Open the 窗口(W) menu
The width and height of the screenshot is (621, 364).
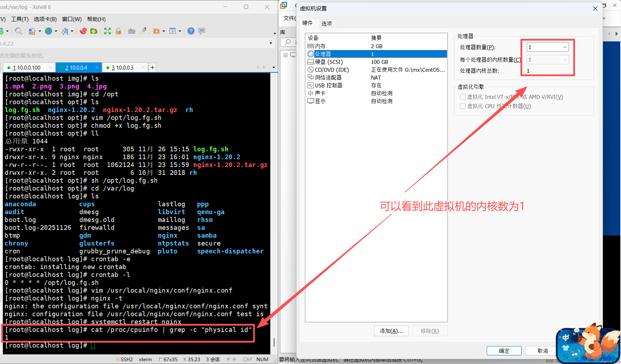tap(72, 19)
